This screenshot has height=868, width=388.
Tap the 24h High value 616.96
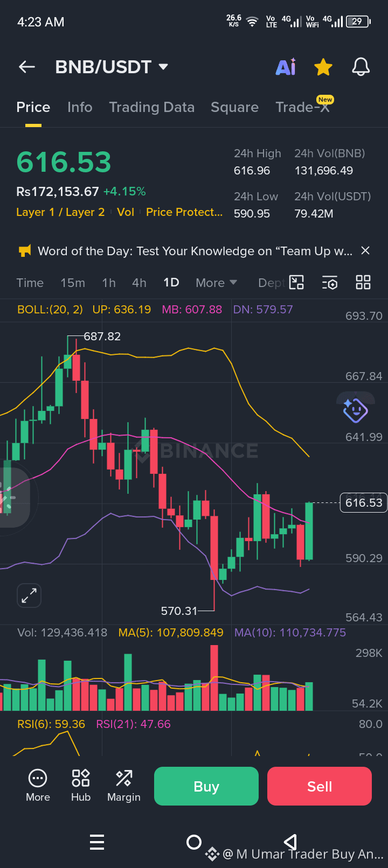coord(252,171)
